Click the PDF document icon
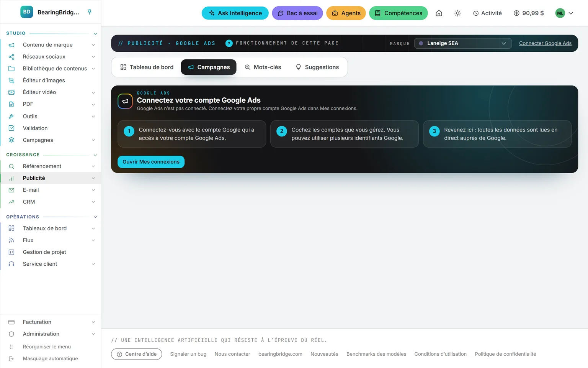 (x=11, y=104)
